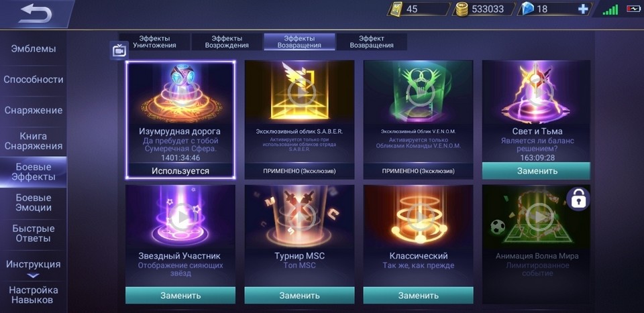This screenshot has height=313, width=644.
Task: Switch to Эффекты Возрождения tab
Action: (x=227, y=42)
